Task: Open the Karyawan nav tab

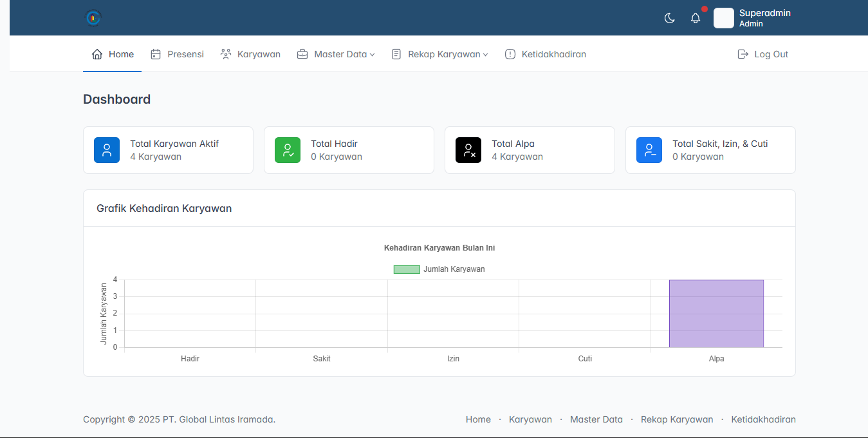Action: (x=250, y=54)
